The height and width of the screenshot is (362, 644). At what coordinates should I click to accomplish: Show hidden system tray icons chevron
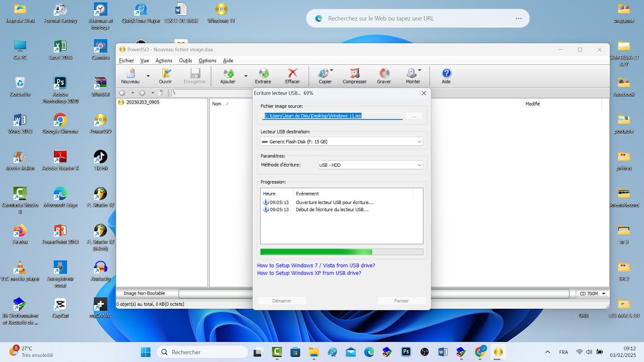[x=548, y=352]
